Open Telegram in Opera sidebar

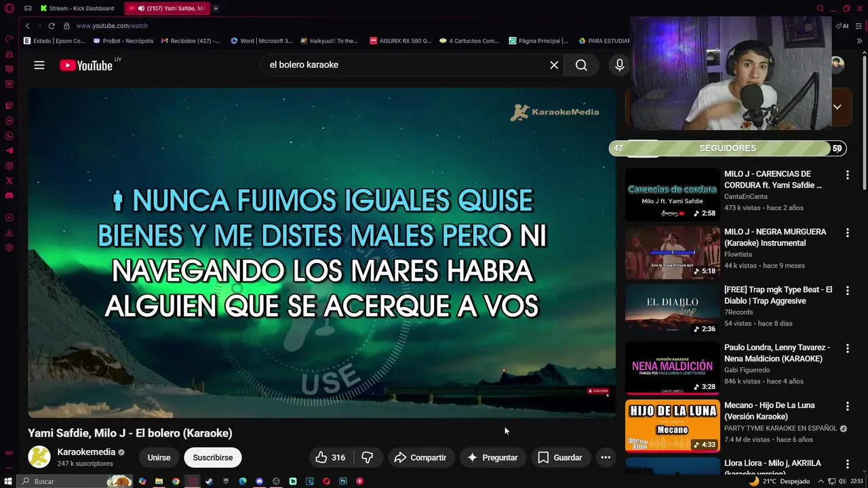point(9,151)
